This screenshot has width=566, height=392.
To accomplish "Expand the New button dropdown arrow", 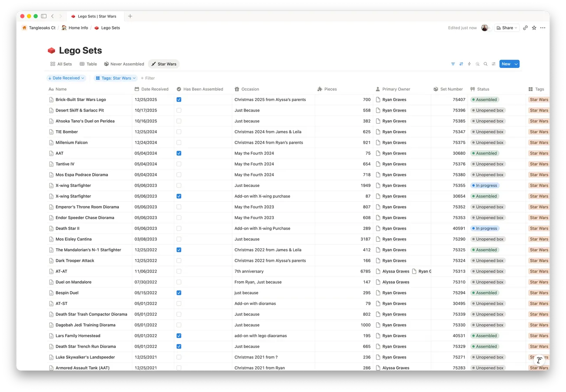I will 516,64.
